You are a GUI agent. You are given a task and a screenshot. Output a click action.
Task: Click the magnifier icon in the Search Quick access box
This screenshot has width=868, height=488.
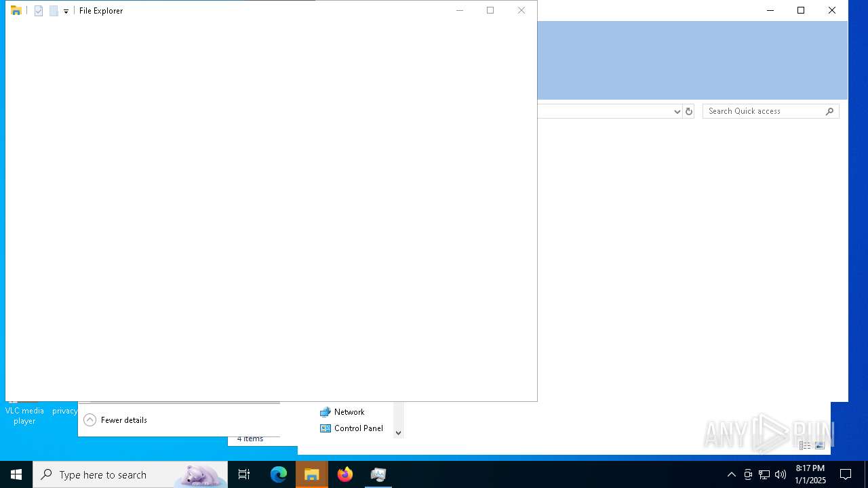829,111
